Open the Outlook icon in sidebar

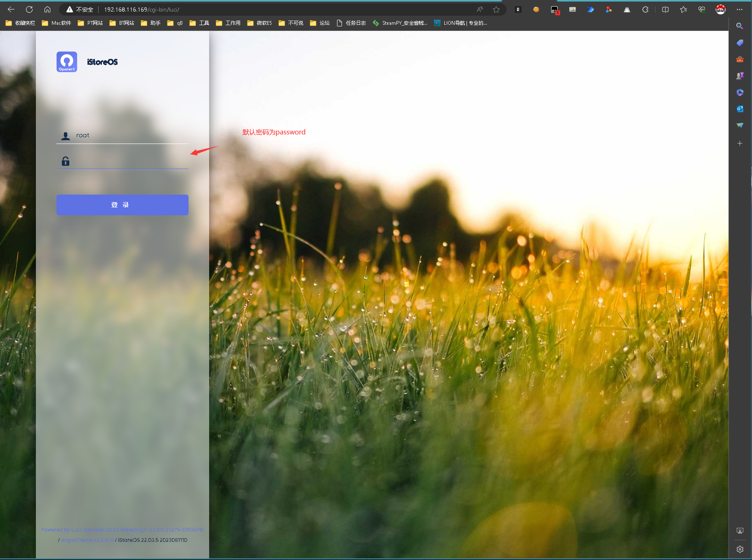(740, 109)
